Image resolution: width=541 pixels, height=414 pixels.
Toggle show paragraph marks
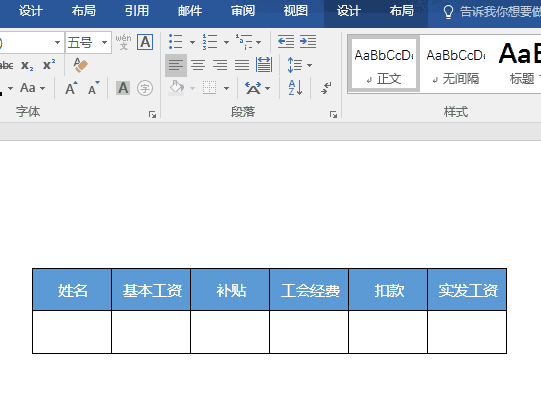tap(326, 88)
